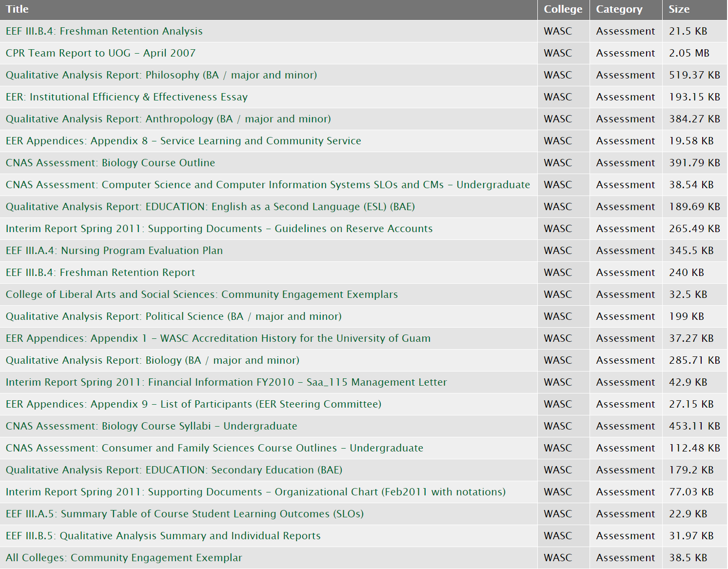This screenshot has width=728, height=569.
Task: Open CNAS Assessment: Biology Course Outline
Action: [110, 163]
